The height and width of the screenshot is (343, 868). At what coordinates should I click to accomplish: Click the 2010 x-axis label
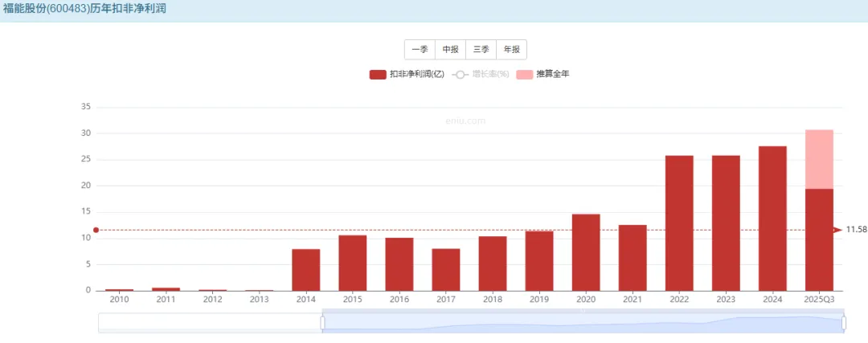click(x=119, y=300)
